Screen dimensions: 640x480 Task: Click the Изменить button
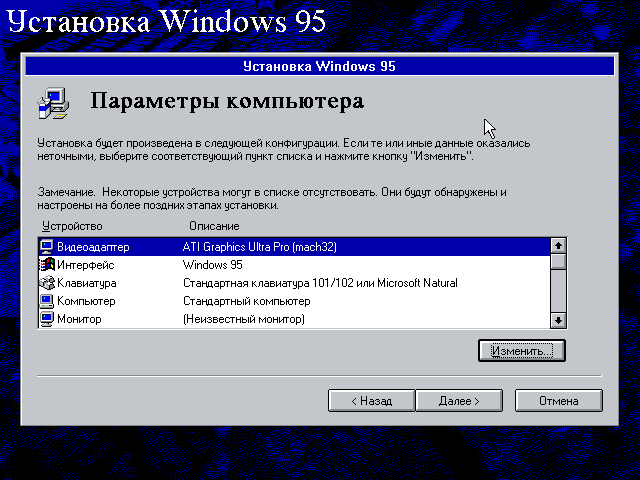pos(522,351)
